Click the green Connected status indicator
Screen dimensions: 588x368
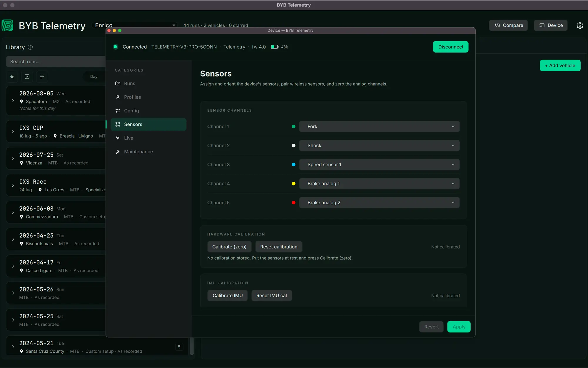[x=116, y=47]
